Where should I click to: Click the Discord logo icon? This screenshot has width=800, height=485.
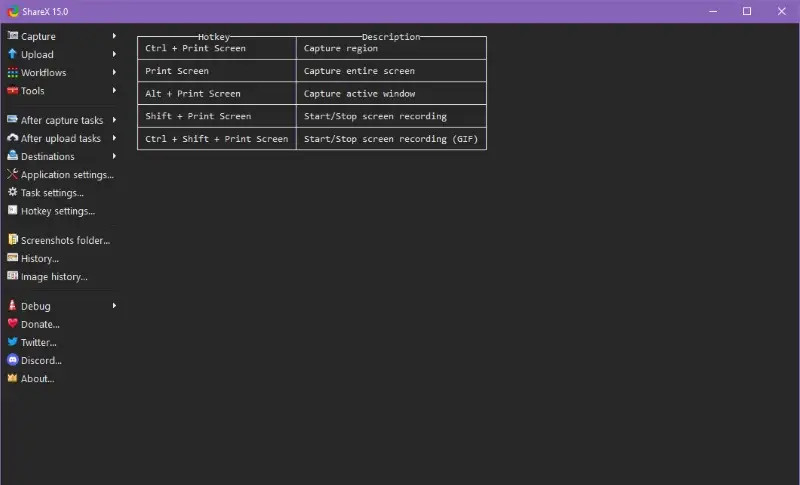(13, 360)
